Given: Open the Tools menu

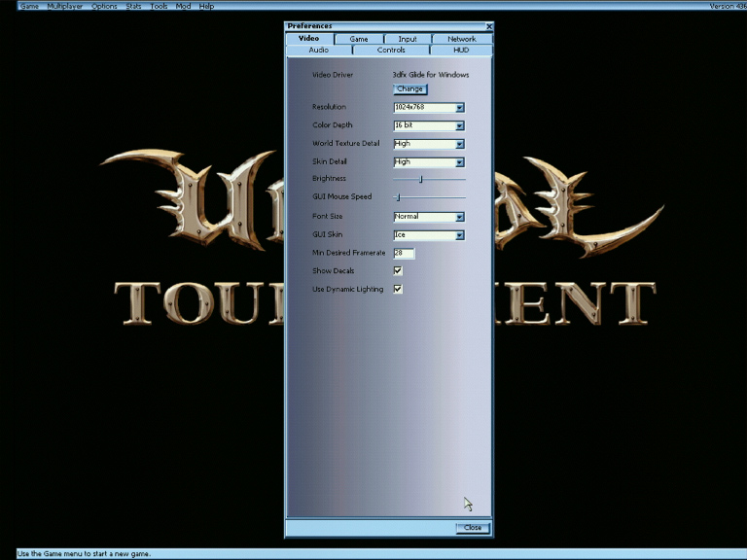Looking at the screenshot, I should [x=159, y=6].
